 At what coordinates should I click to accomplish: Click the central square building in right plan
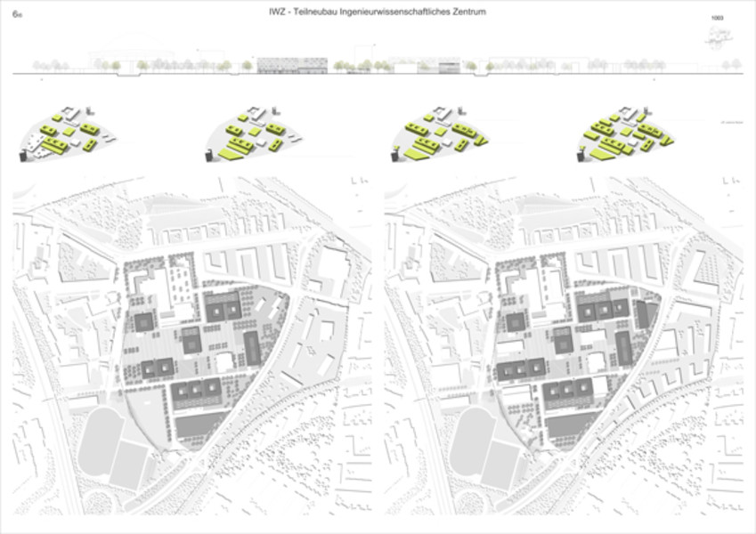coord(563,338)
